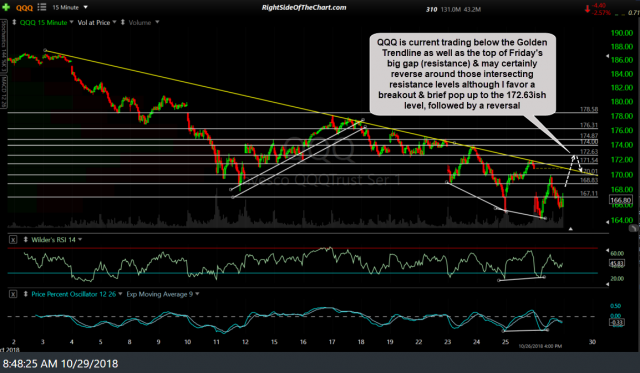
Task: Click the RSI value 45.83 label
Action: (616, 264)
